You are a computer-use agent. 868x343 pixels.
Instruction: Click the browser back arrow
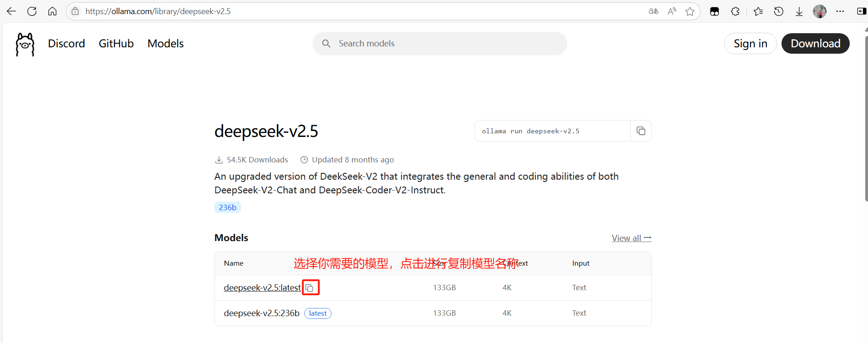tap(11, 11)
